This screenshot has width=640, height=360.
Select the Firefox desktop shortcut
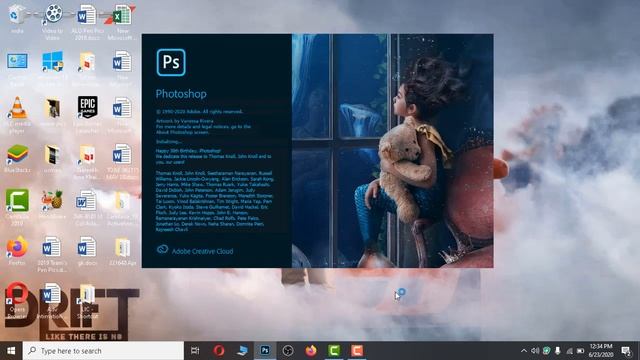click(17, 251)
